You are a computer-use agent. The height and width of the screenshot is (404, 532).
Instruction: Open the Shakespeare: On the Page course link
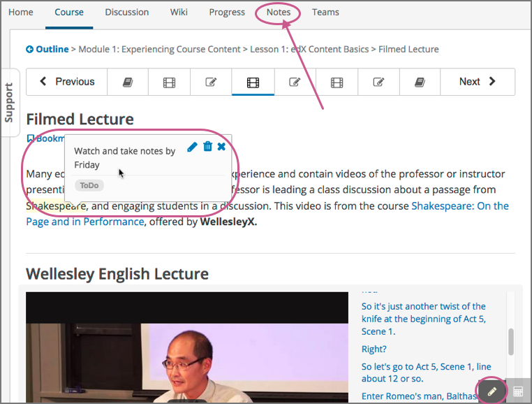point(459,206)
